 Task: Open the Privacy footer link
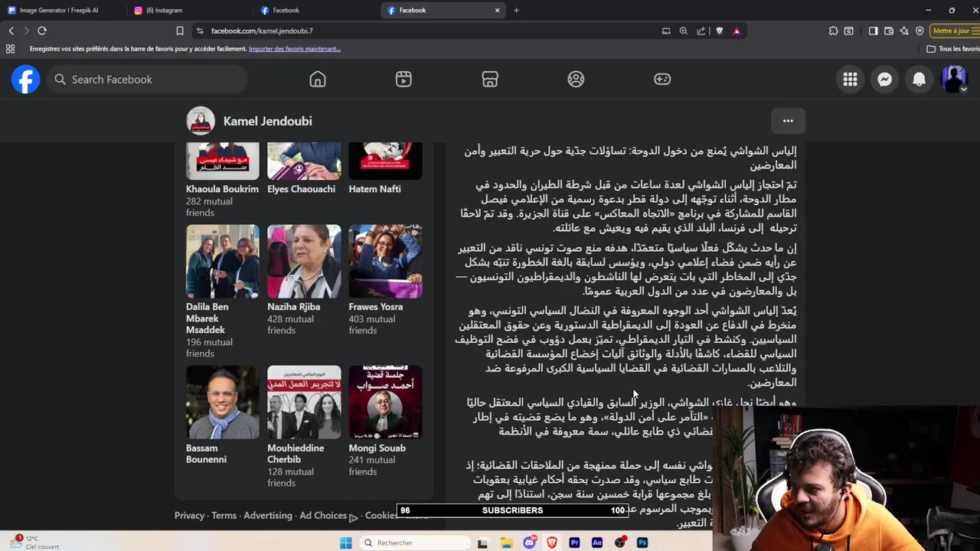189,516
